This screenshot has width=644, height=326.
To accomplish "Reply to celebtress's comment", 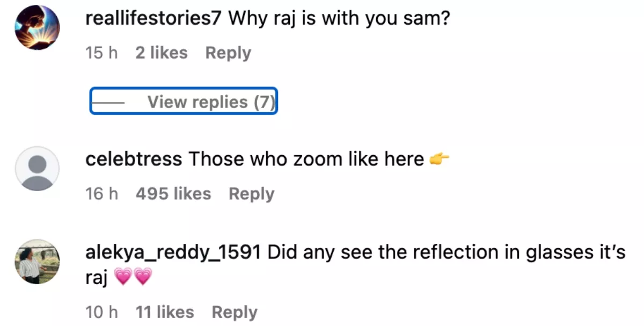I will pos(251,194).
